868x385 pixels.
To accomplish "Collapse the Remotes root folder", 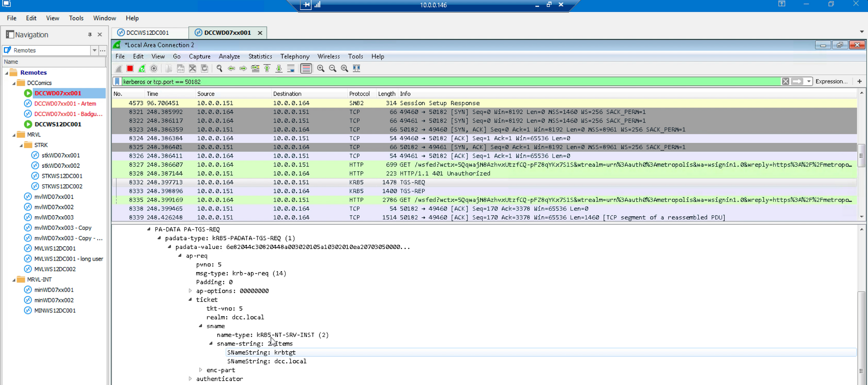I will [x=7, y=73].
